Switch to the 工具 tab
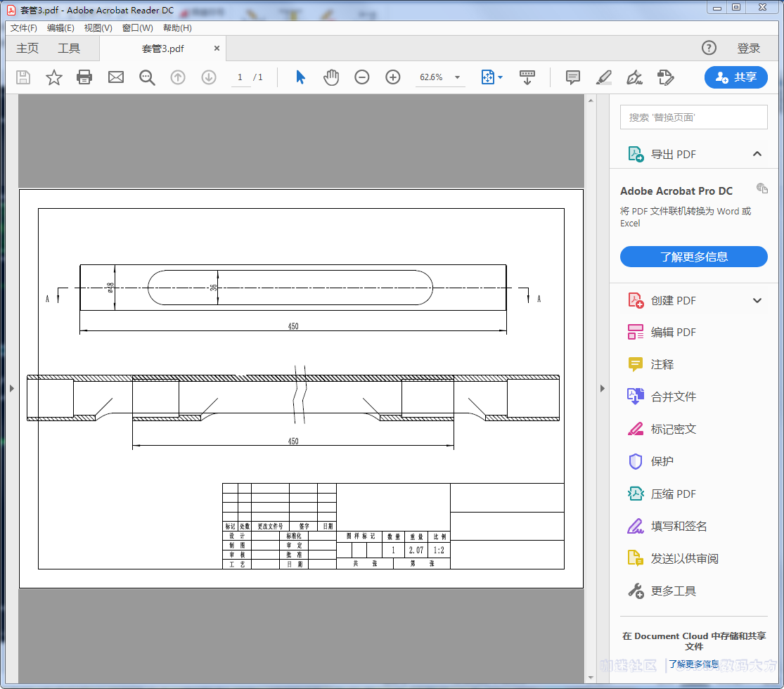The height and width of the screenshot is (689, 784). 68,49
